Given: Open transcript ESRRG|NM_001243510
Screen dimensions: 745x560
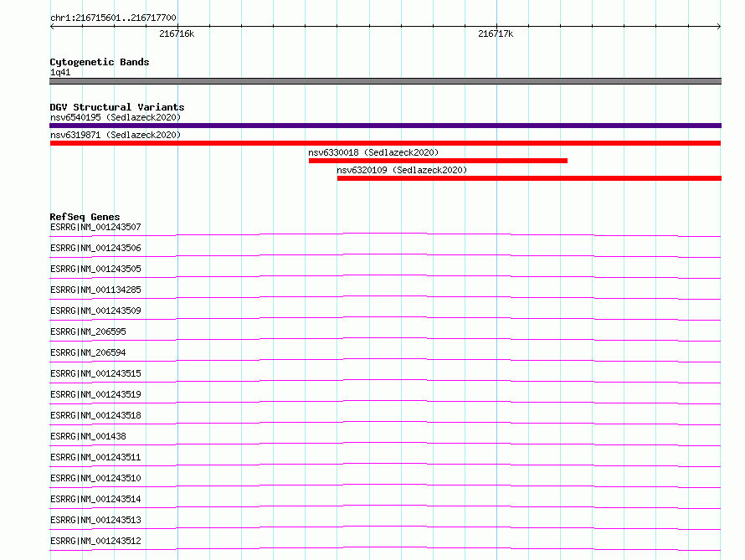Looking at the screenshot, I should [95, 478].
